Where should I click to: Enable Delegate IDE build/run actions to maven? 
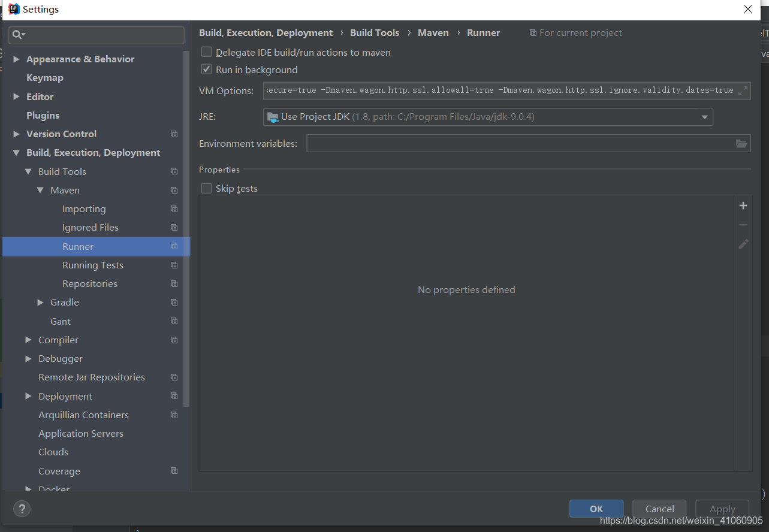[x=206, y=52]
